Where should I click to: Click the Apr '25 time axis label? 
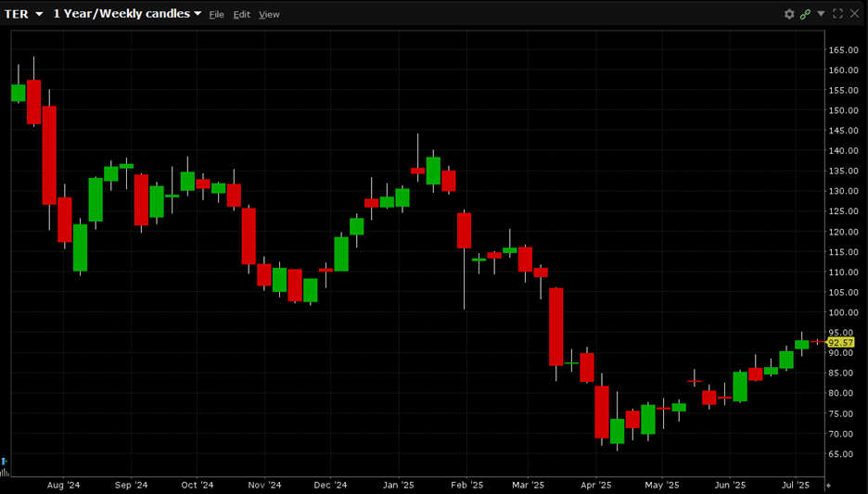click(x=596, y=485)
